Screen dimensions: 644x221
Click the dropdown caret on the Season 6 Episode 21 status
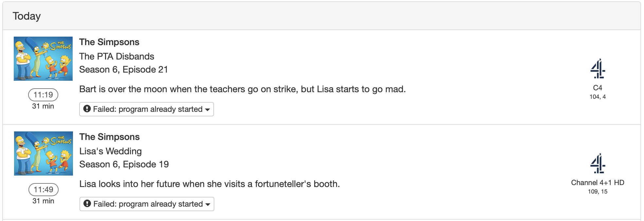coord(207,110)
